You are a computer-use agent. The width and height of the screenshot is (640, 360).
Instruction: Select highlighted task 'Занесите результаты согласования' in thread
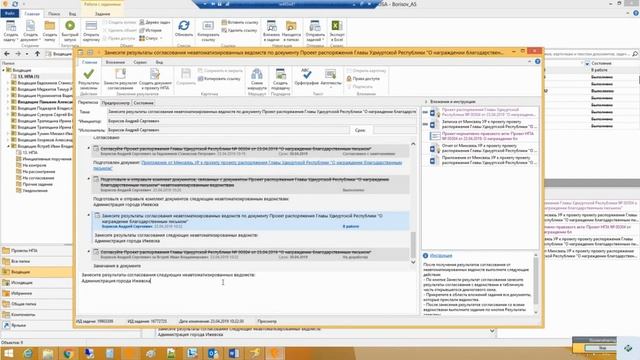[x=251, y=221]
